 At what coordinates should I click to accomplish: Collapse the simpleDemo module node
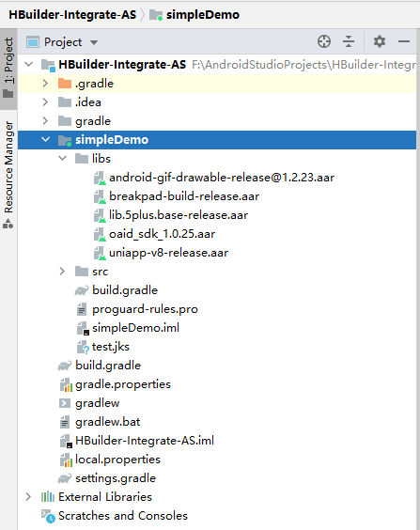(x=45, y=140)
